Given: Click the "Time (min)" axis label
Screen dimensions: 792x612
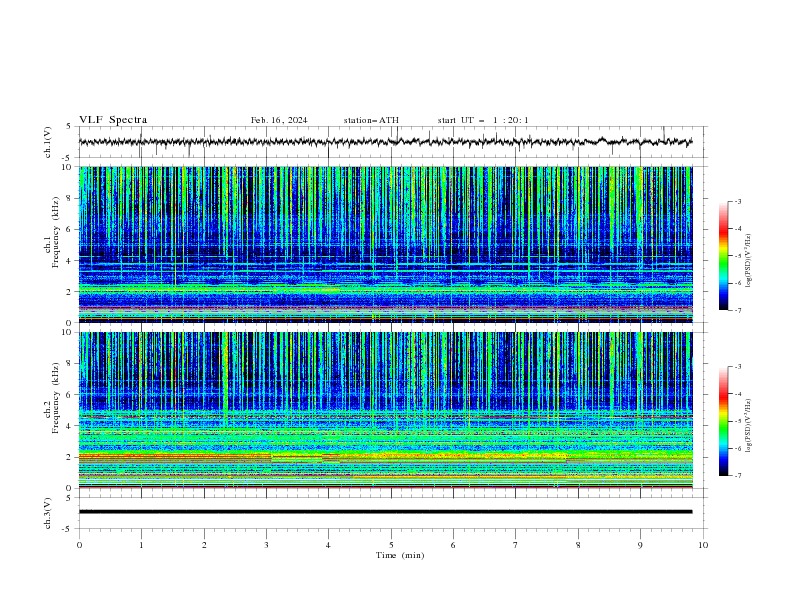Looking at the screenshot, I should pos(400,555).
